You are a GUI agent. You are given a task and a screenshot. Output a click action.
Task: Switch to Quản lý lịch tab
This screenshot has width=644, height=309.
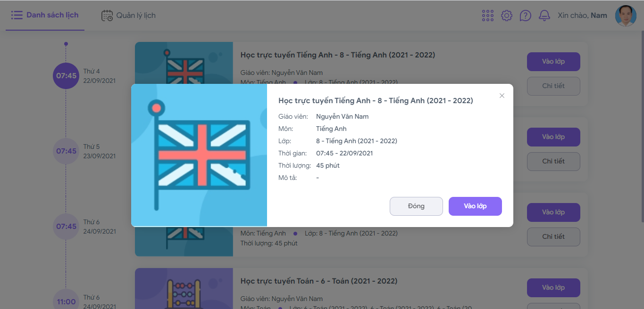128,16
